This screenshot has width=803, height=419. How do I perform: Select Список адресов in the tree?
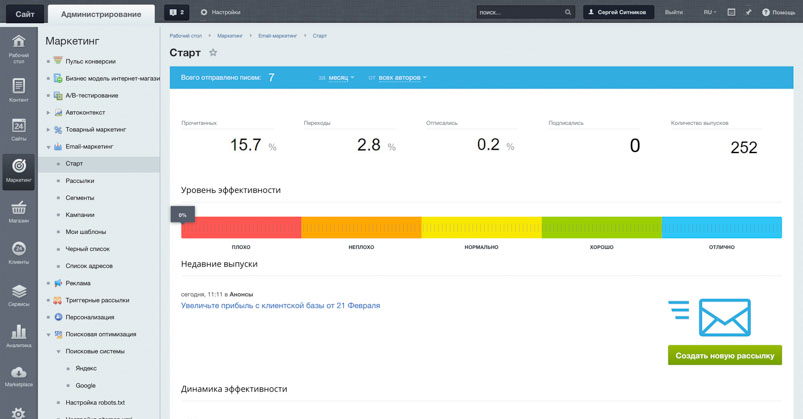[x=89, y=266]
